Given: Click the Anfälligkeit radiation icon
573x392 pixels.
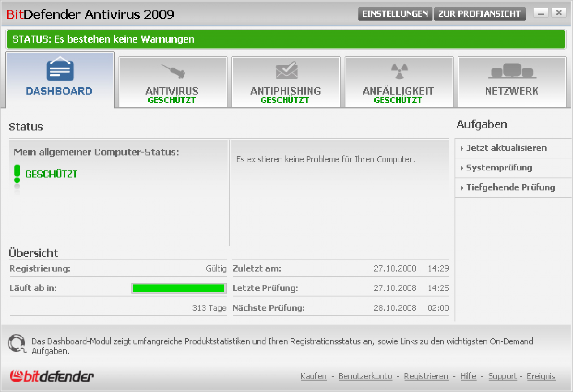Looking at the screenshot, I should (x=398, y=71).
